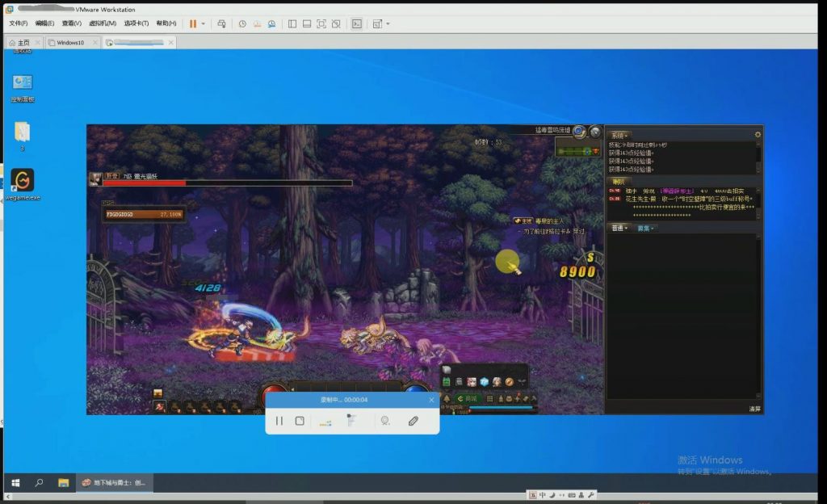Click the input method wrench settings icon

coord(590,495)
